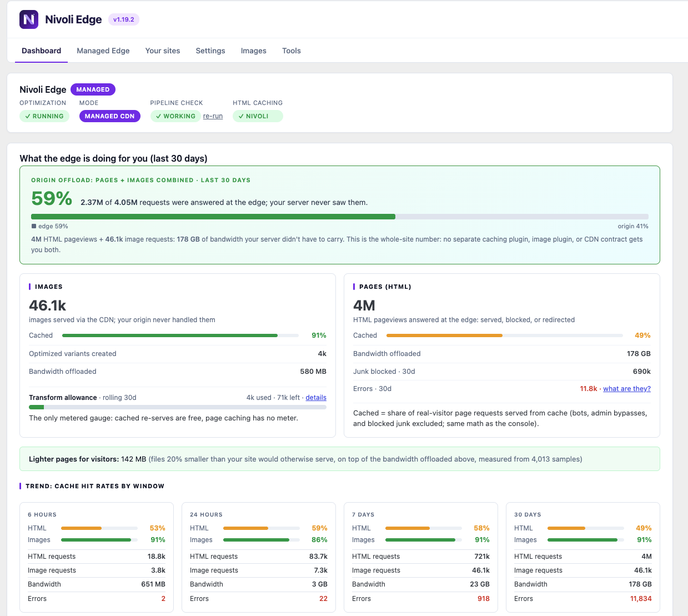Click the 24 hours errors value 22
Screen dimensions: 688x616
[x=323, y=599]
